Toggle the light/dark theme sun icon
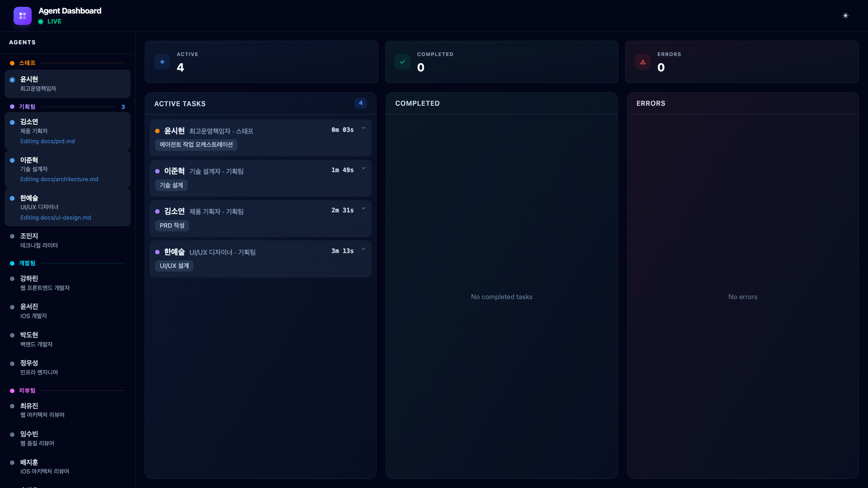This screenshot has width=868, height=488. point(845,16)
